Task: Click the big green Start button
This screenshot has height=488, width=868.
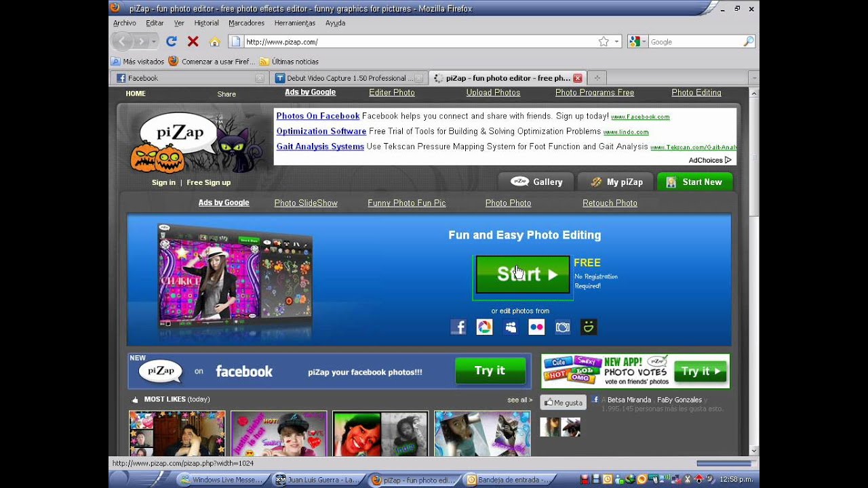Action: (523, 274)
